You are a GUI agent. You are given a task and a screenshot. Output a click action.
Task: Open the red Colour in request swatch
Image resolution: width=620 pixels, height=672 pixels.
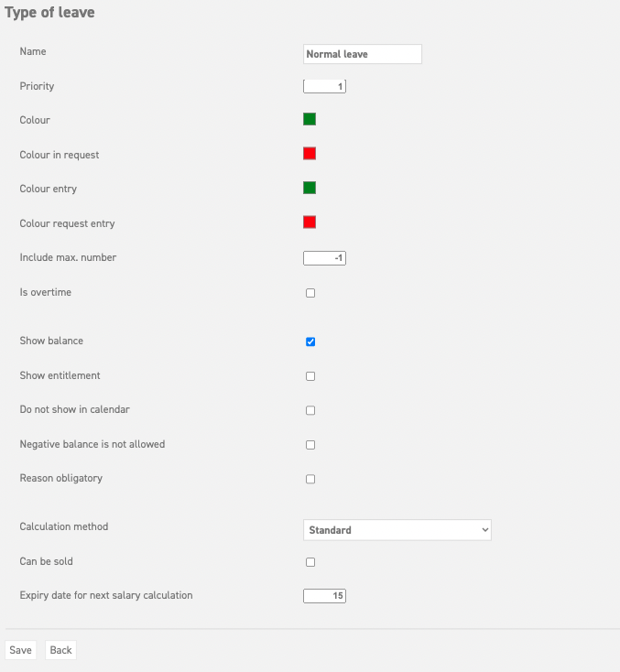click(x=310, y=154)
